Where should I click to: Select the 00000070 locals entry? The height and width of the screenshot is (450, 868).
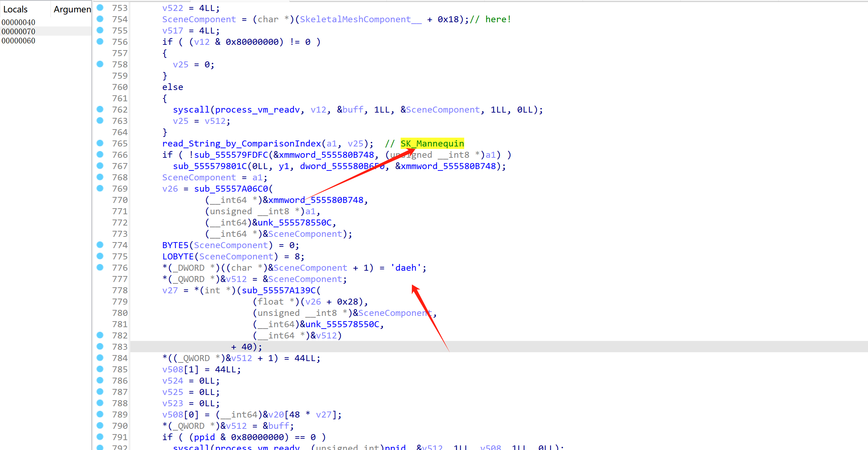[18, 31]
